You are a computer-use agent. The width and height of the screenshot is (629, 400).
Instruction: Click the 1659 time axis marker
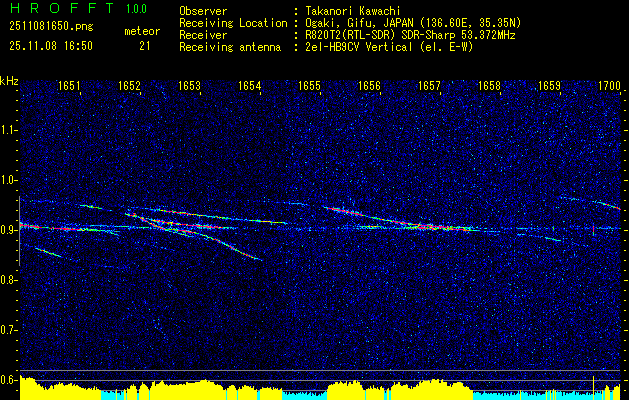pos(549,85)
